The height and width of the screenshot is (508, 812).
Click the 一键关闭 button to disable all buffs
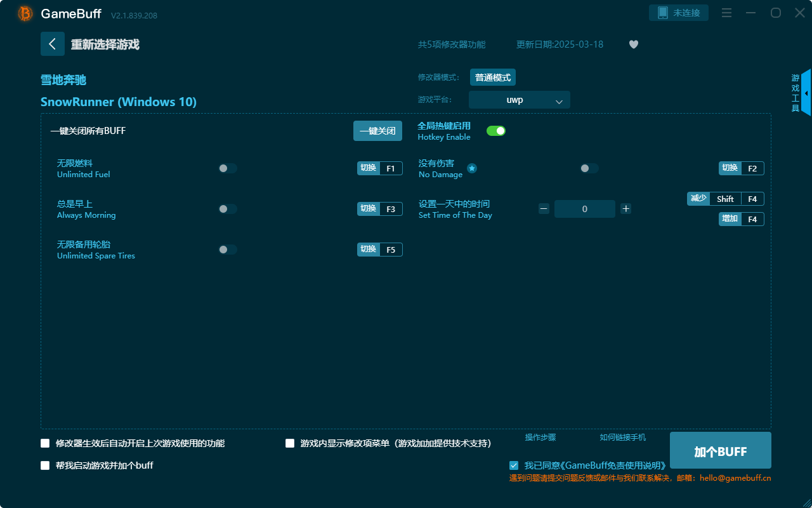(x=377, y=130)
